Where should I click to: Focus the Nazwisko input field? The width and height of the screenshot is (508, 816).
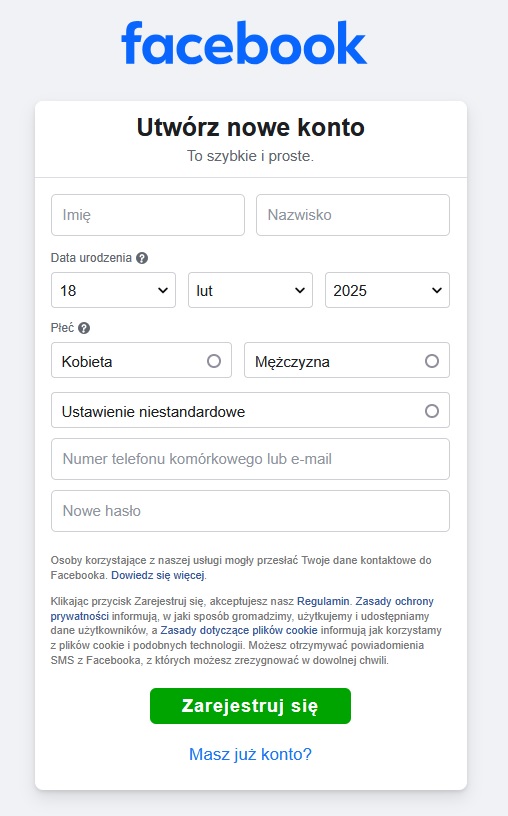pyautogui.click(x=353, y=215)
